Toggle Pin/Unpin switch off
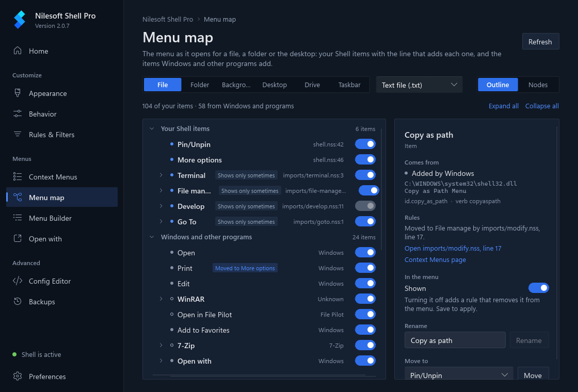 pyautogui.click(x=365, y=144)
